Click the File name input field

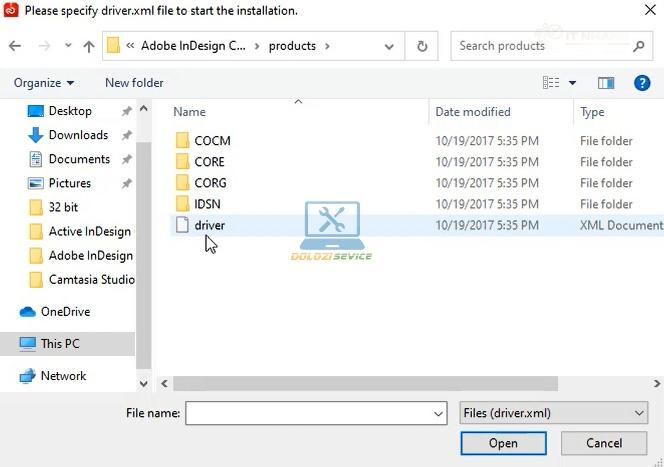[x=308, y=413]
